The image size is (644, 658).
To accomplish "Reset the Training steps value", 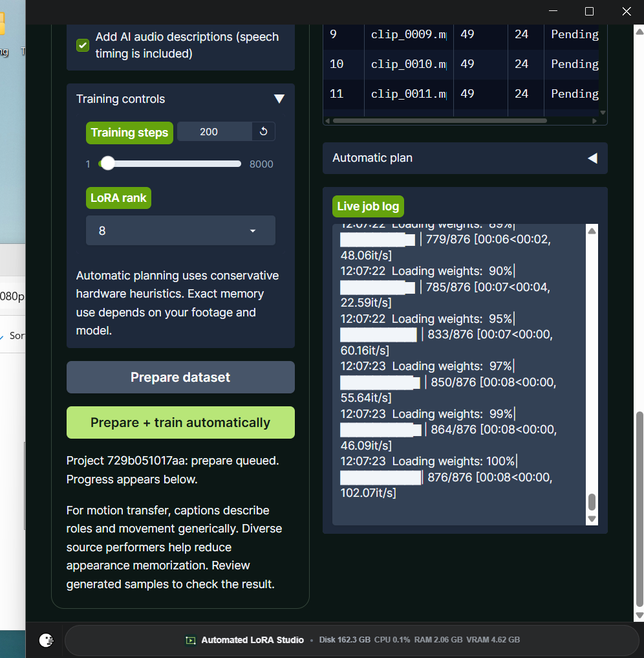I will coord(263,131).
